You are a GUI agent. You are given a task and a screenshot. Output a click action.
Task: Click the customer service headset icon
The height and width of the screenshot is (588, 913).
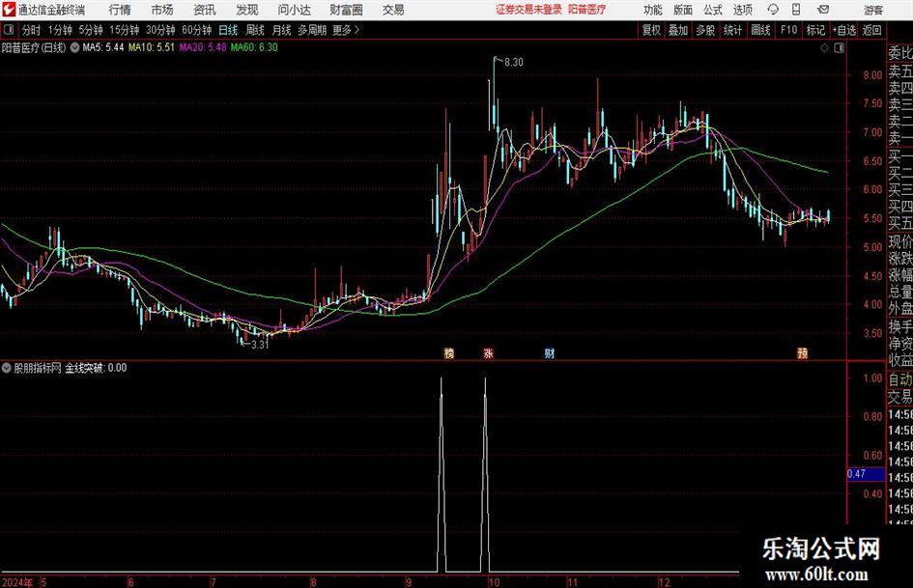click(x=773, y=10)
